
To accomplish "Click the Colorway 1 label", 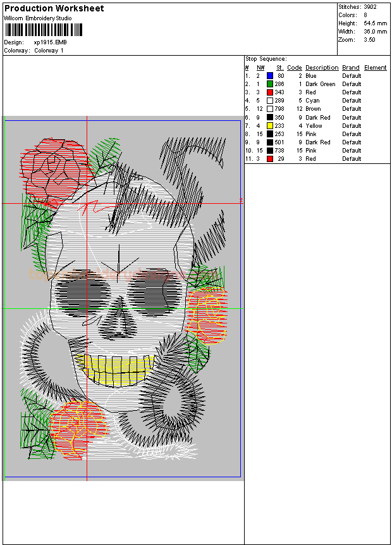I will [49, 50].
